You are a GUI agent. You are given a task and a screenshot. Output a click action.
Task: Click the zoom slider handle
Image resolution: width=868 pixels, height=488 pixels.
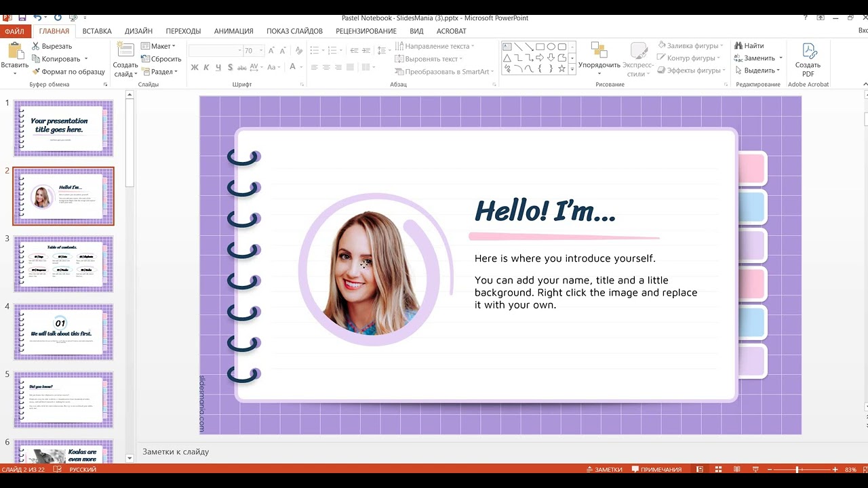797,469
